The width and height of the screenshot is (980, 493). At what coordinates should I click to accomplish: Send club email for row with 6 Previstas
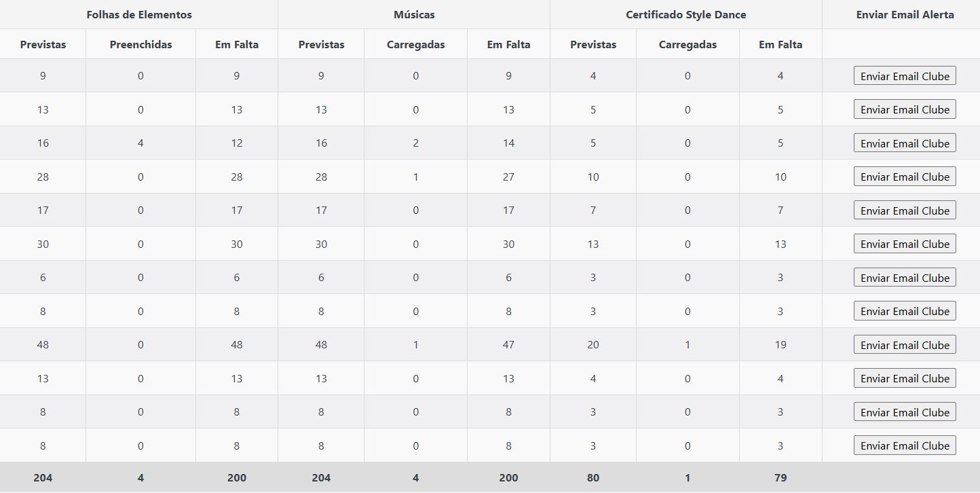904,278
